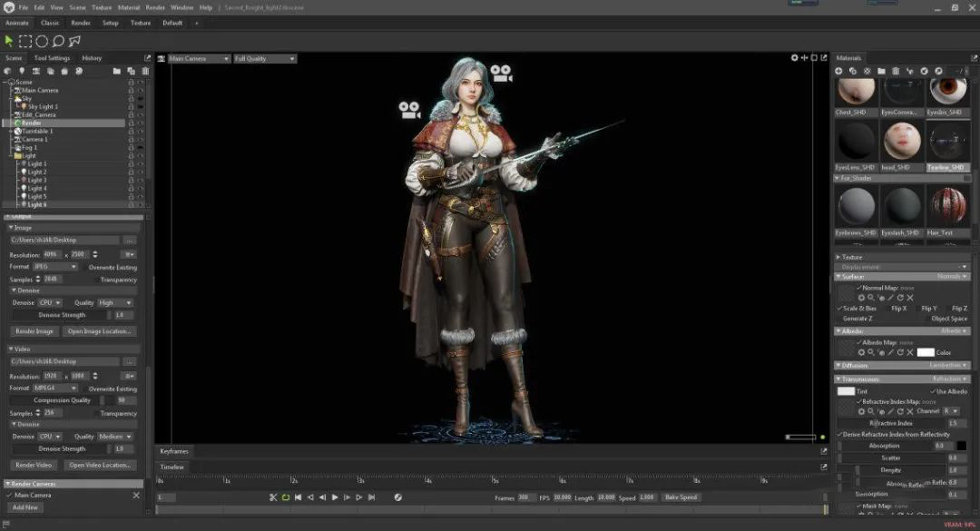
Task: Click Open Video Location button
Action: (100, 466)
